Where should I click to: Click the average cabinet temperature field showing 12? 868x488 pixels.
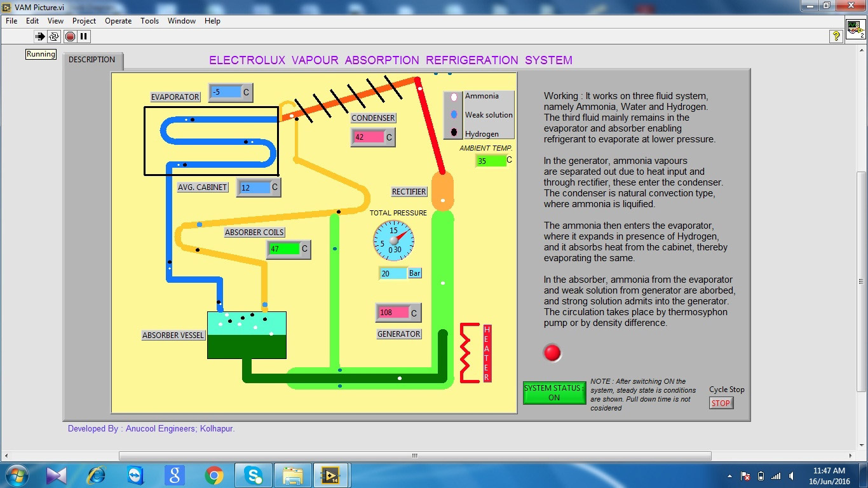click(254, 187)
